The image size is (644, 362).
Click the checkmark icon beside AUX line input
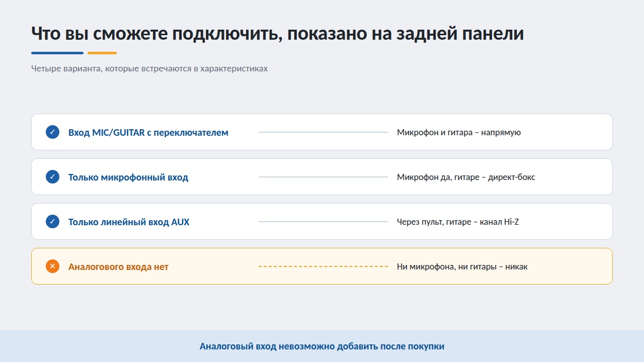(52, 222)
